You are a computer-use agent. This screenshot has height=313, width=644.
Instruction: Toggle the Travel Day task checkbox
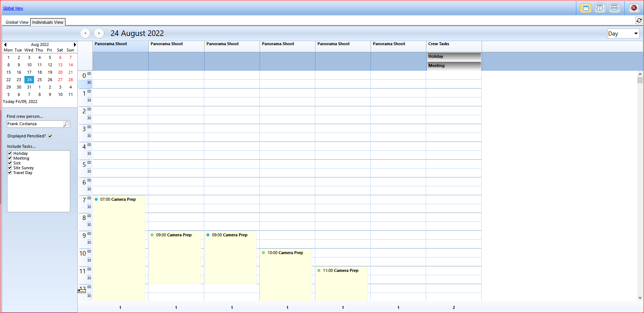(x=10, y=173)
